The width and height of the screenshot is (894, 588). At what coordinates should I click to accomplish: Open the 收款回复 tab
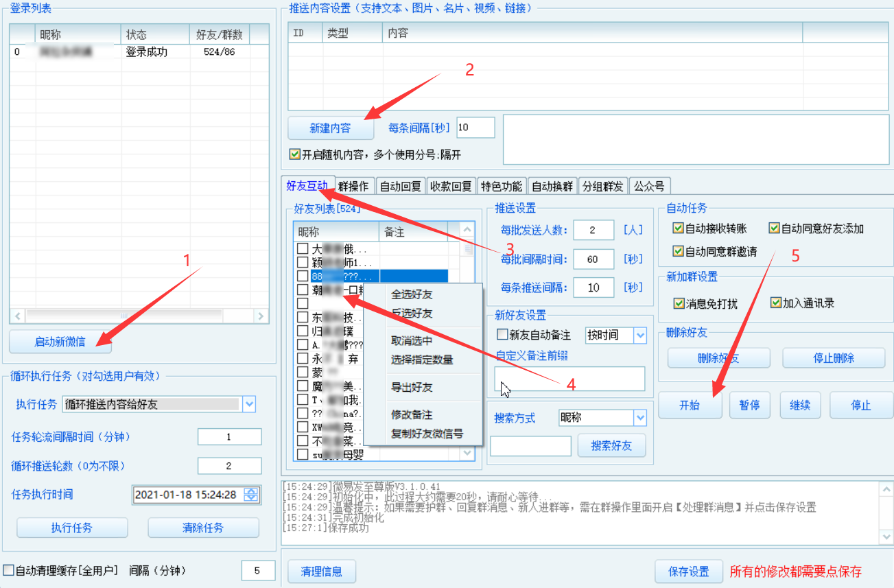[x=451, y=186]
